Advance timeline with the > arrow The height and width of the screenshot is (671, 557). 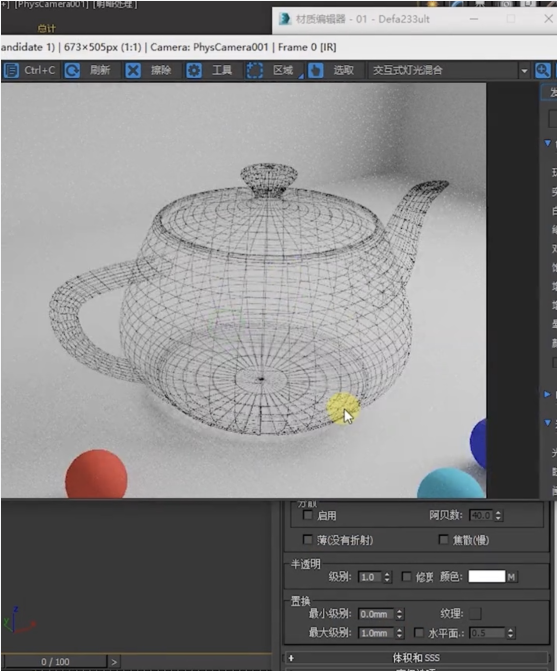click(113, 662)
